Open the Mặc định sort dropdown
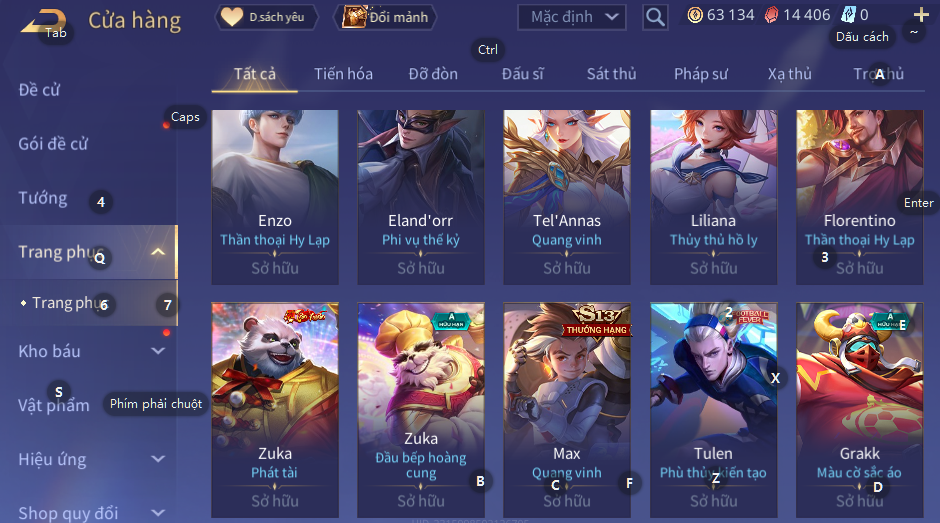 [571, 17]
